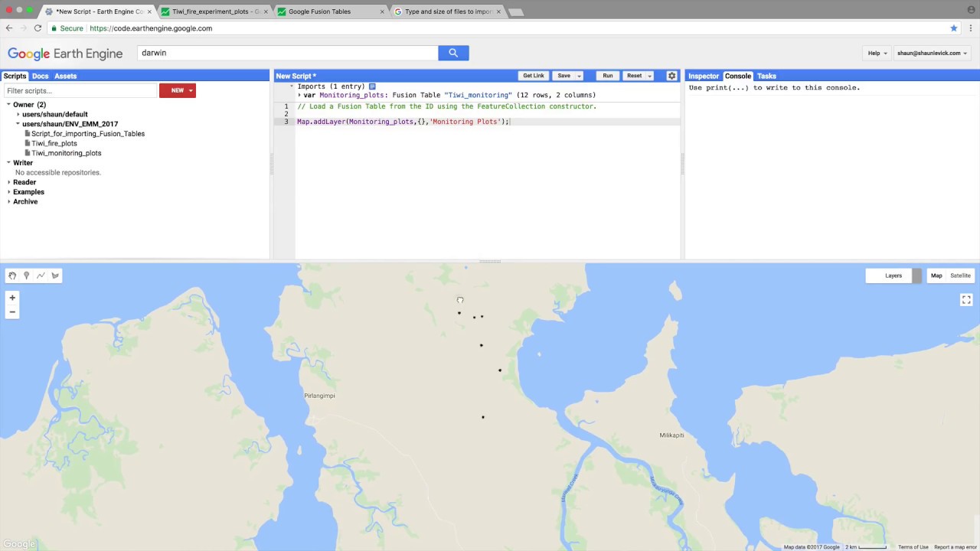
Task: Switch to the Console tab
Action: tap(738, 76)
